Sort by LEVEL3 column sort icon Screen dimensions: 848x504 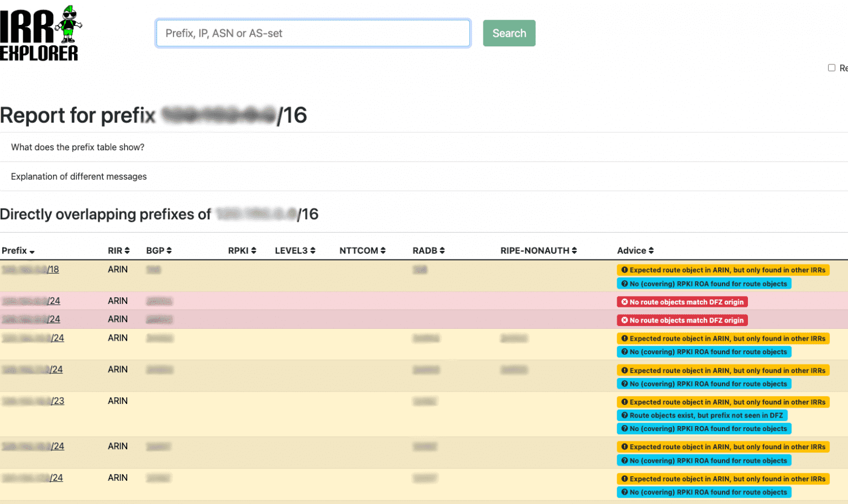[313, 250]
